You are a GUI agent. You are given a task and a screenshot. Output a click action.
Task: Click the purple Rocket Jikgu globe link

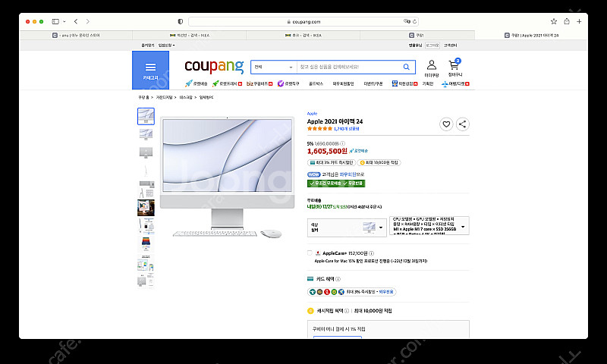pyautogui.click(x=288, y=83)
